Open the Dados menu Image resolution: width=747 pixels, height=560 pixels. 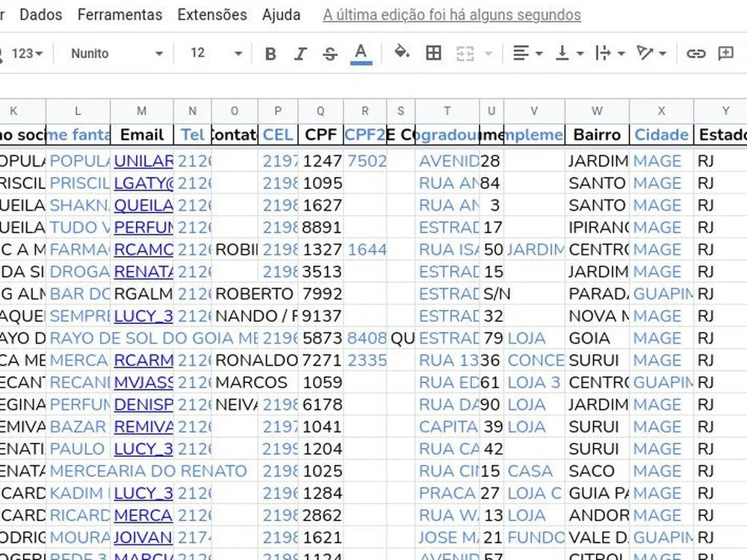40,15
